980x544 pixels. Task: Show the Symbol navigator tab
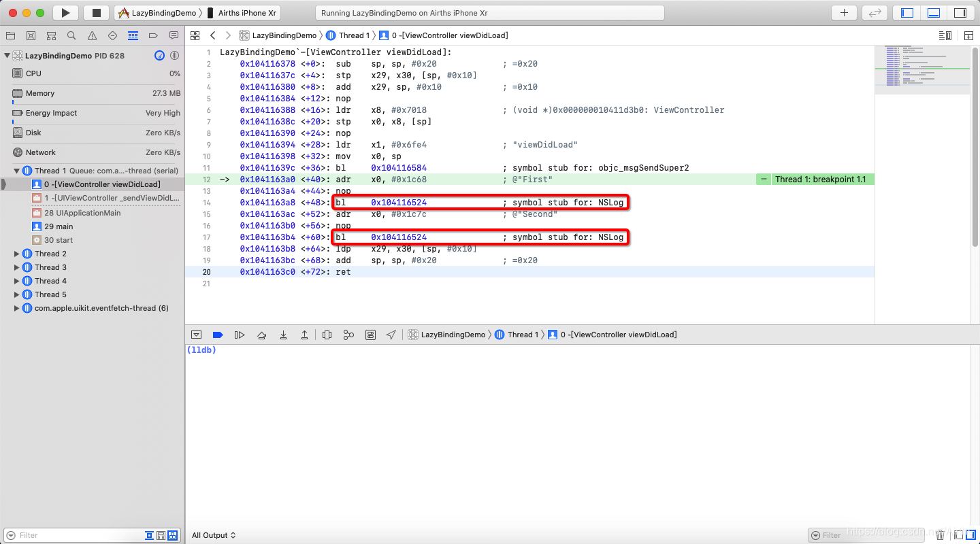51,35
